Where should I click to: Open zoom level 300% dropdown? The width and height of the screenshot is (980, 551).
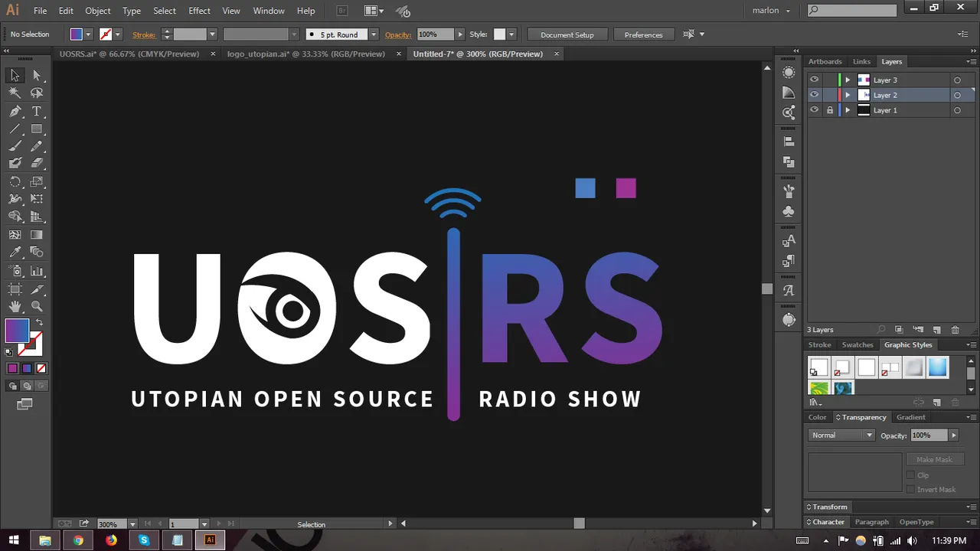132,524
